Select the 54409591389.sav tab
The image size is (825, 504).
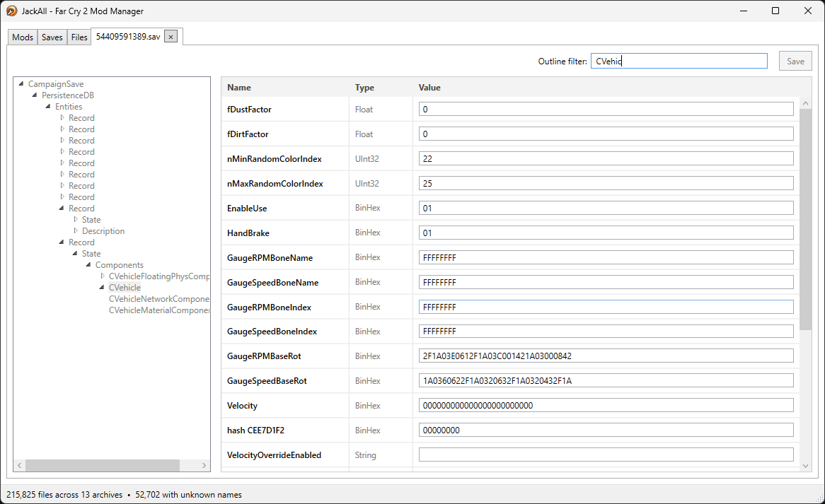[128, 37]
